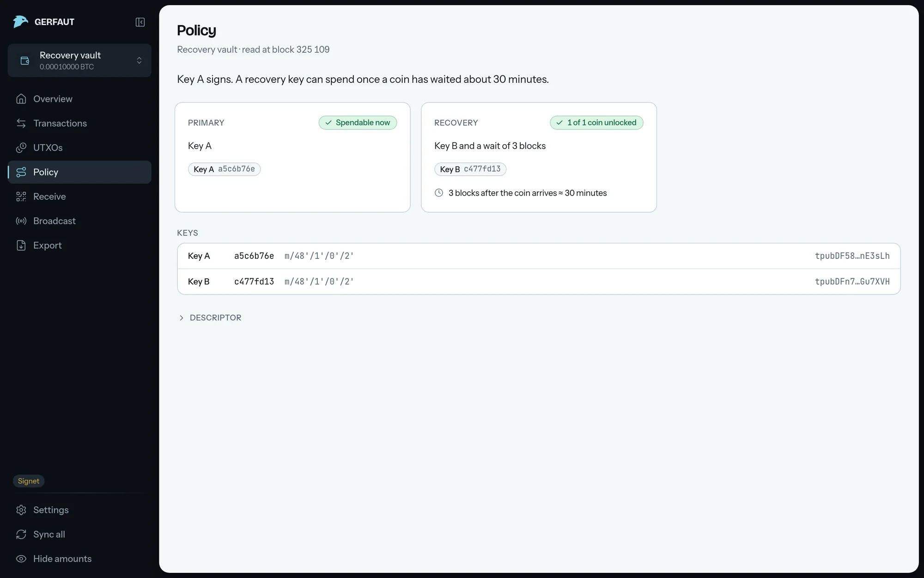Screen dimensions: 924x578
Task: Click the Sync all refresh icon
Action: (21, 535)
